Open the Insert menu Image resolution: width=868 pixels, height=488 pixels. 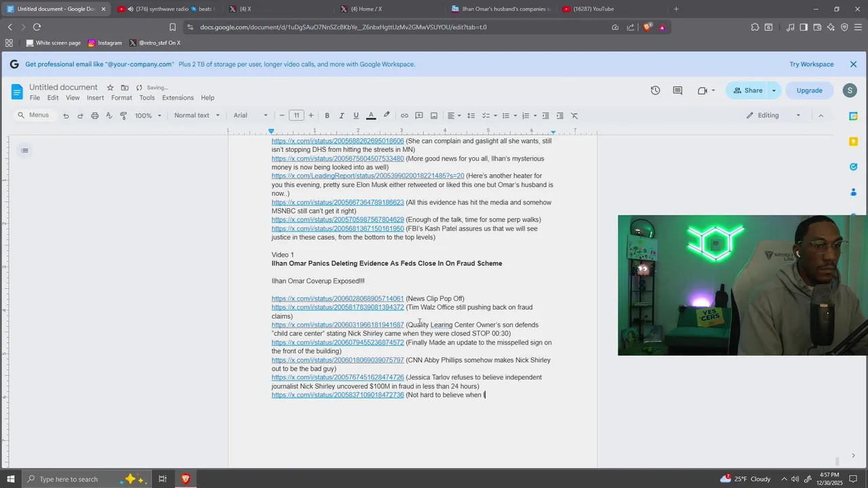point(96,98)
